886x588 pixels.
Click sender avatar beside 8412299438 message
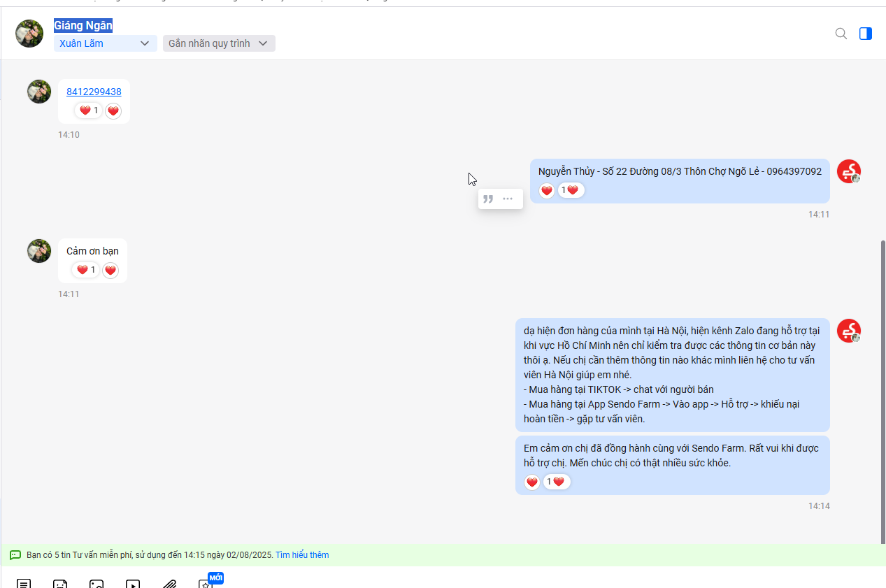[x=39, y=92]
